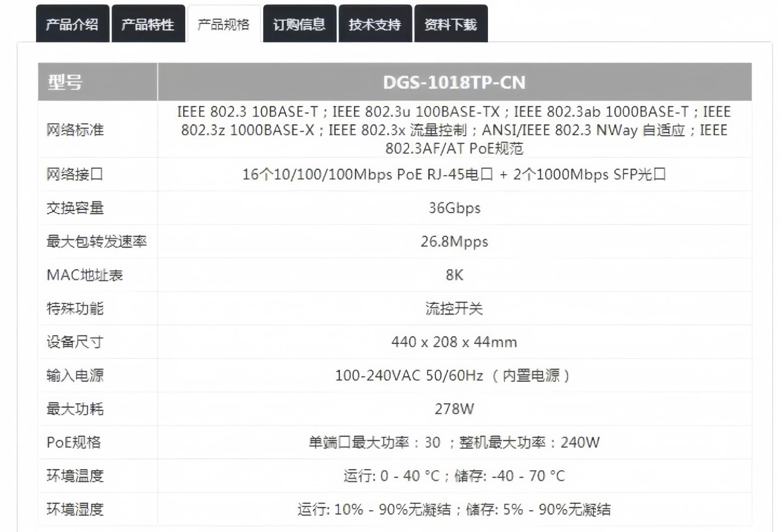Go to the 技术支持 tab

point(375,24)
